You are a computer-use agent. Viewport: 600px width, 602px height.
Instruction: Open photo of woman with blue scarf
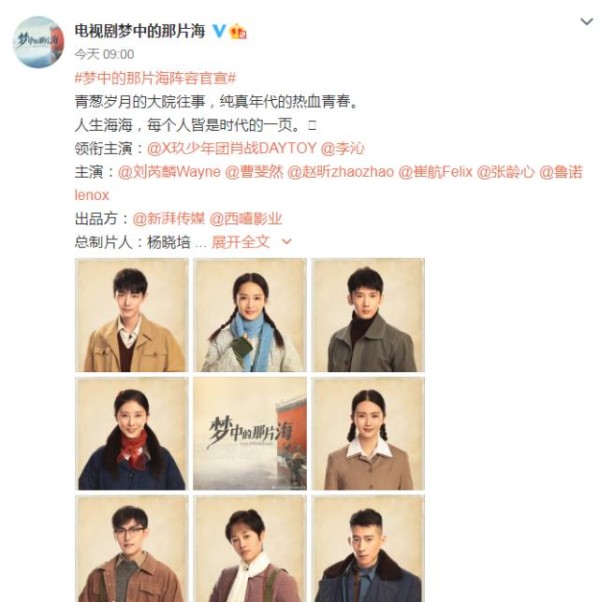(x=250, y=315)
